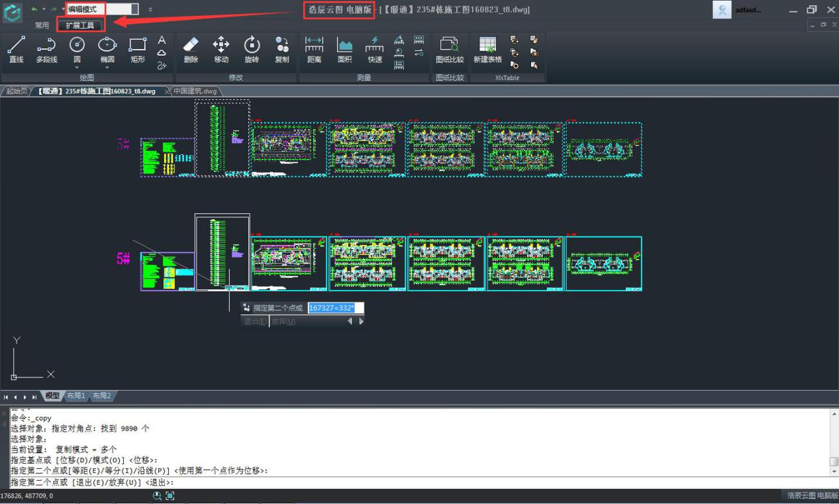This screenshot has width=839, height=504.
Task: Switch to the 布局2 layout tab
Action: (x=101, y=395)
